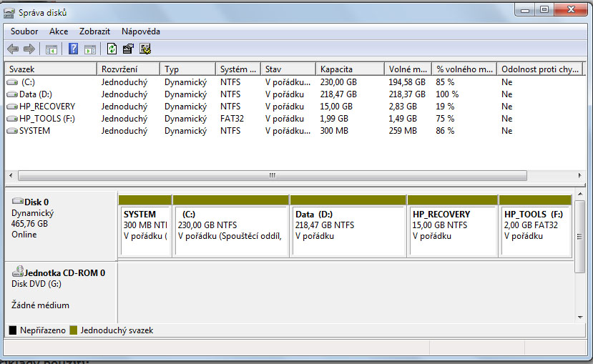Sort by % volného místa column header
This screenshot has width=593, height=364.
464,69
